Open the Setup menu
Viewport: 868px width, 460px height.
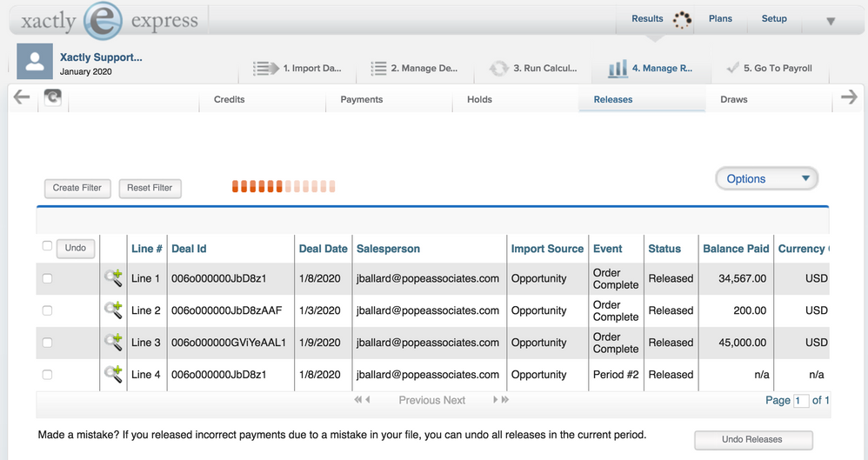click(x=774, y=18)
